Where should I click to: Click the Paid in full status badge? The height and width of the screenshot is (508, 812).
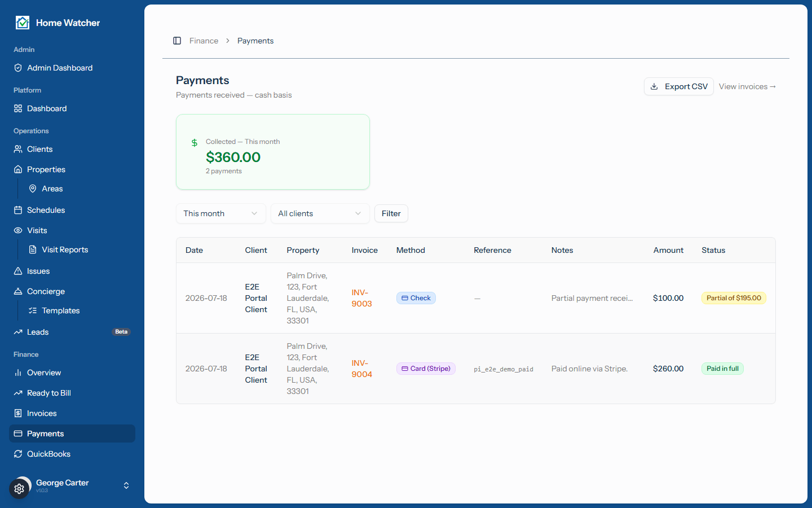722,369
